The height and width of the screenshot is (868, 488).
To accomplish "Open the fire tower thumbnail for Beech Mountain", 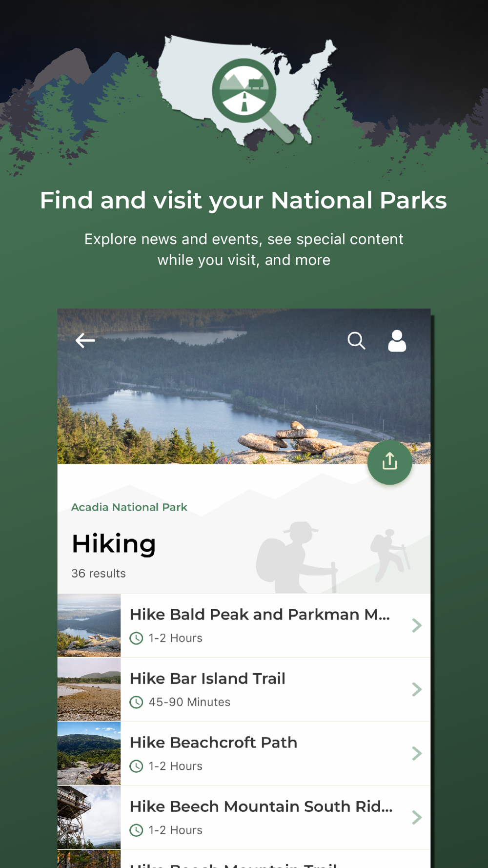I will (x=89, y=817).
